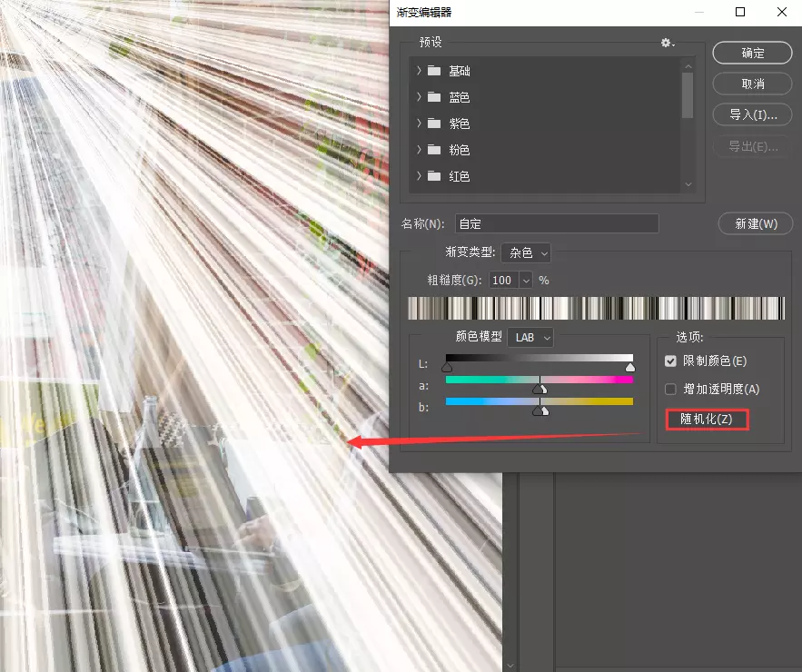
Task: Click the presets list scroll up arrow
Action: (x=688, y=66)
